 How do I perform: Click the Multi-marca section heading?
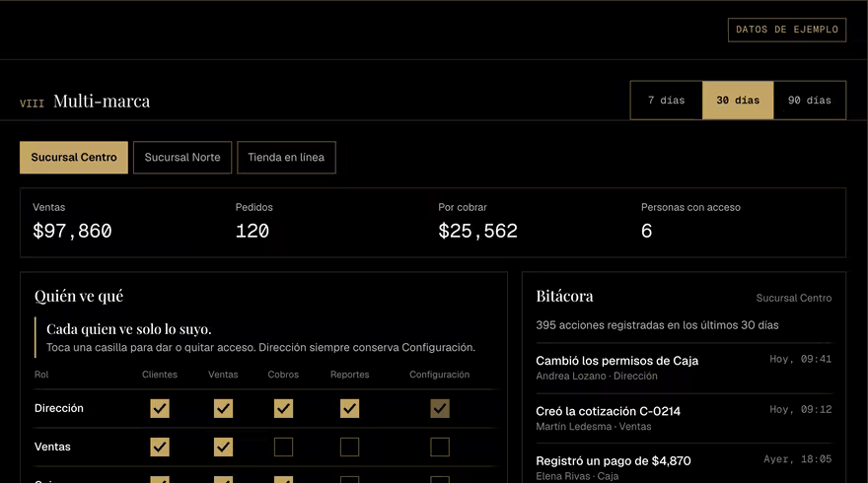(102, 102)
